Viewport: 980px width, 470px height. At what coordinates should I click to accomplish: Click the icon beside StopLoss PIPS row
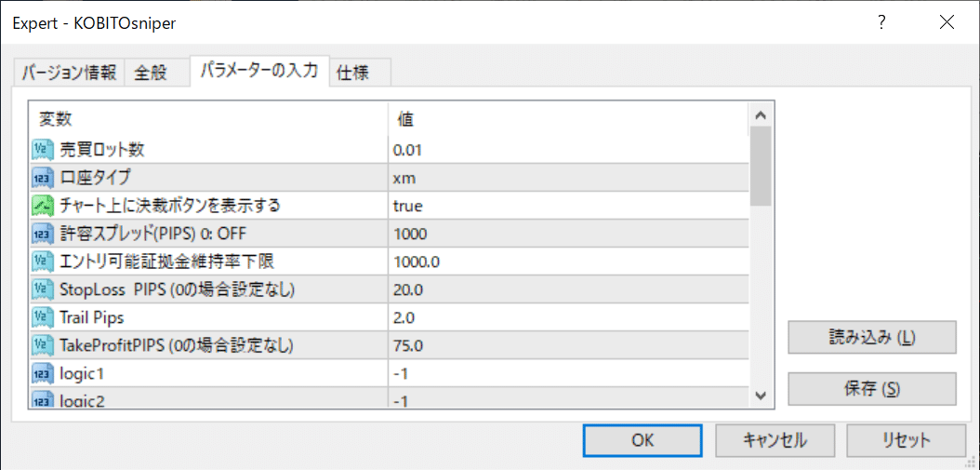pyautogui.click(x=42, y=289)
